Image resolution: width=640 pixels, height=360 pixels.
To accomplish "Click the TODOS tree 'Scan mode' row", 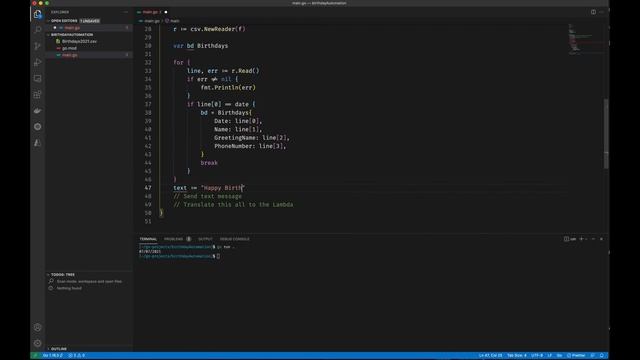I will coord(89,281).
